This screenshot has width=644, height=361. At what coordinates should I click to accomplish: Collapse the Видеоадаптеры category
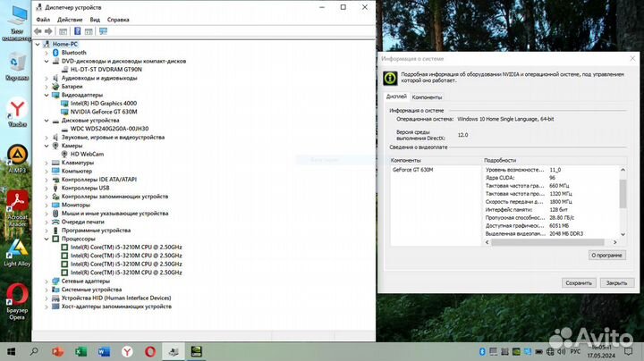[47, 95]
